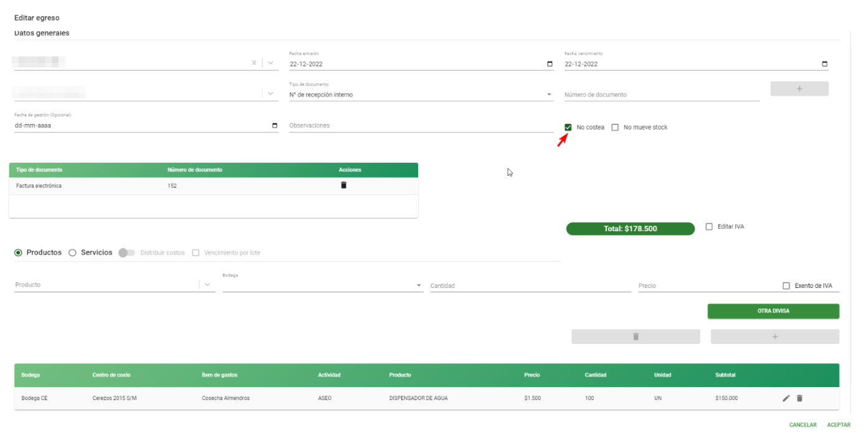Click the Cosecha Almendros cell
868x445 pixels.
[x=226, y=398]
